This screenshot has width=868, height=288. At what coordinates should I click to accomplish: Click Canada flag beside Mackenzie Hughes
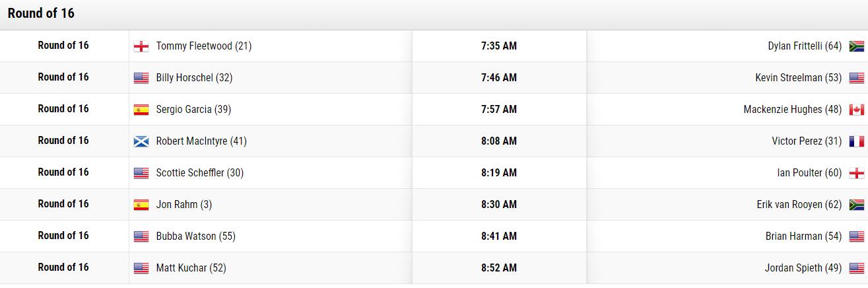coord(857,110)
